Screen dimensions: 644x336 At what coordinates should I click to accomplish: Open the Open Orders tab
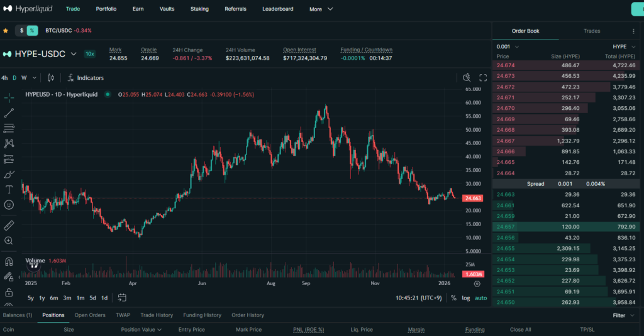tap(90, 315)
